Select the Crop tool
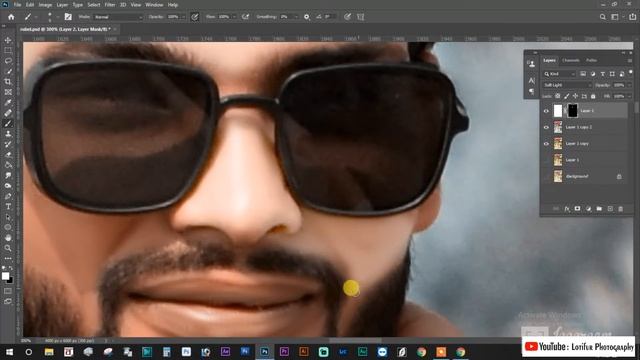 point(8,82)
